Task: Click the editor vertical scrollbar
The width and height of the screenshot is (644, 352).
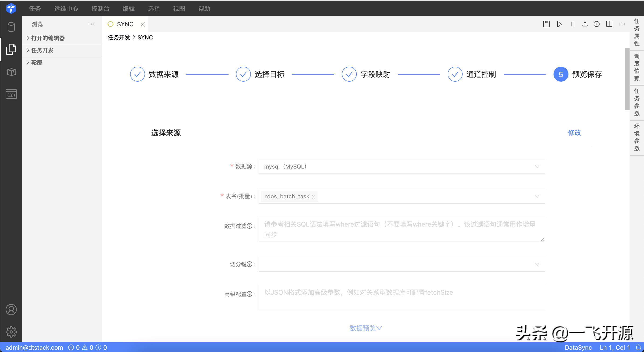Action: tap(627, 79)
